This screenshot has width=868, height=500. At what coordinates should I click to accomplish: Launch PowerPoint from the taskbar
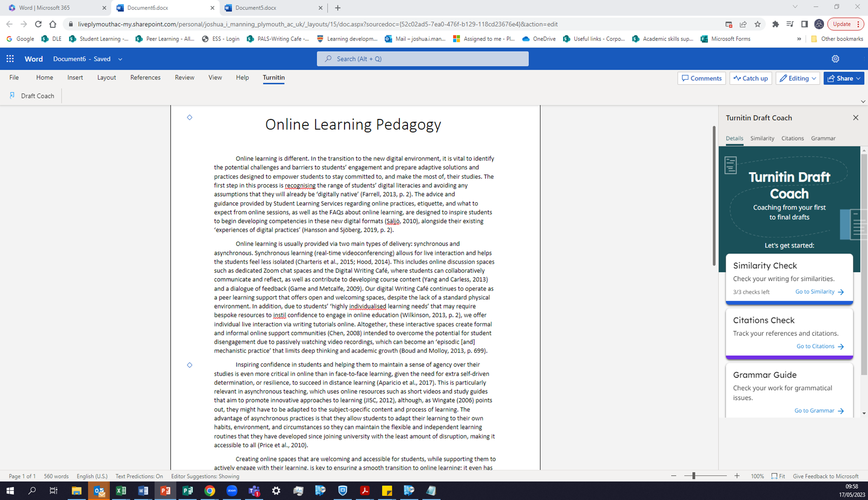[x=165, y=491]
